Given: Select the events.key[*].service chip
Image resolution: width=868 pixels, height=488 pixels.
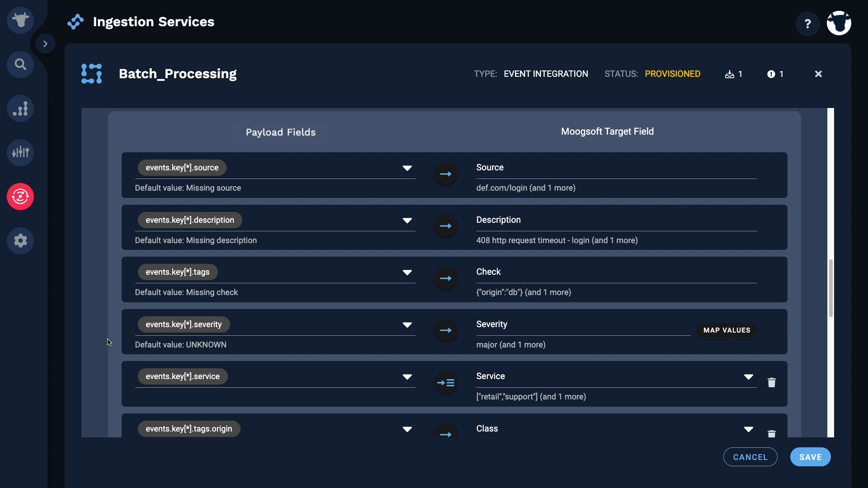Looking at the screenshot, I should click(x=183, y=376).
